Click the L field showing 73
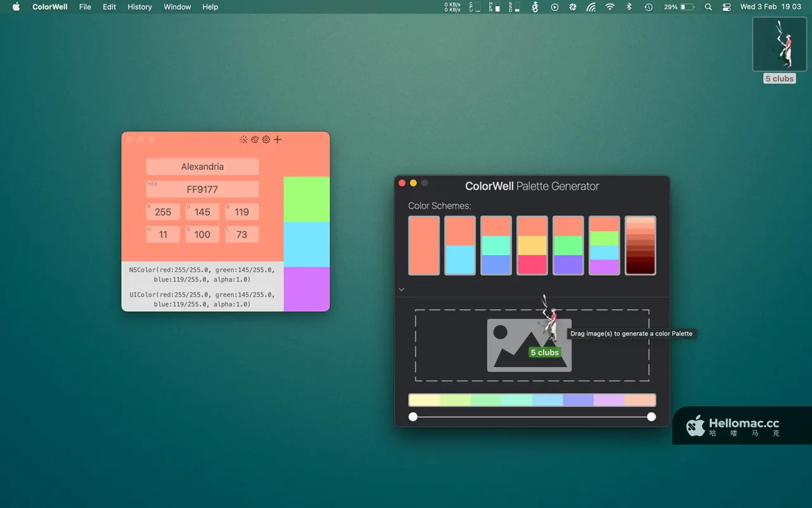 tap(242, 234)
